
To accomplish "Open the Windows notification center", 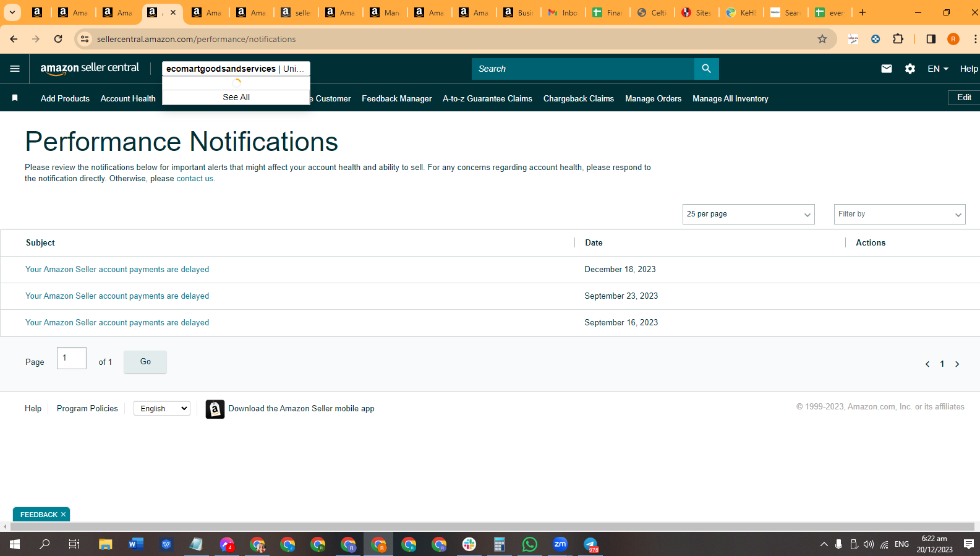I will coord(968,544).
